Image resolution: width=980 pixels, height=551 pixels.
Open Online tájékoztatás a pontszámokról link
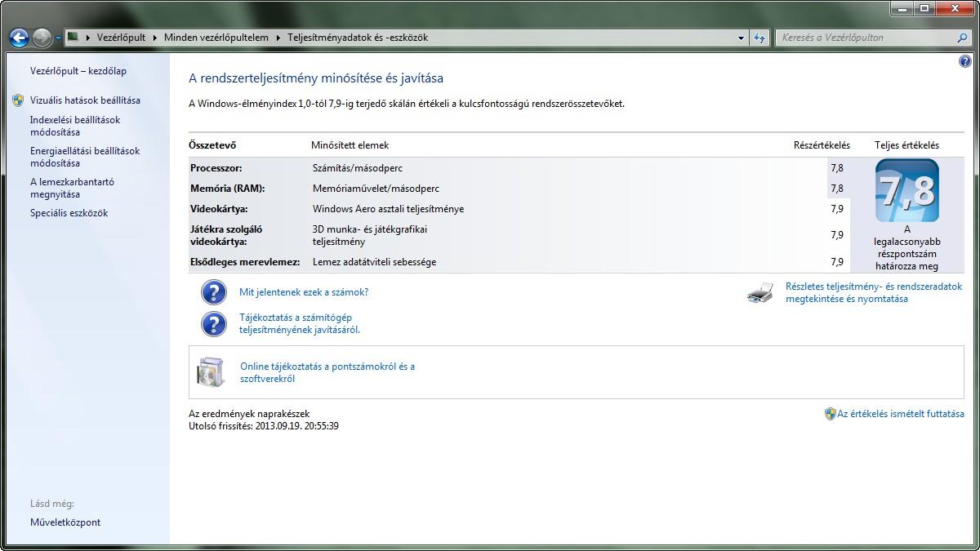[327, 372]
